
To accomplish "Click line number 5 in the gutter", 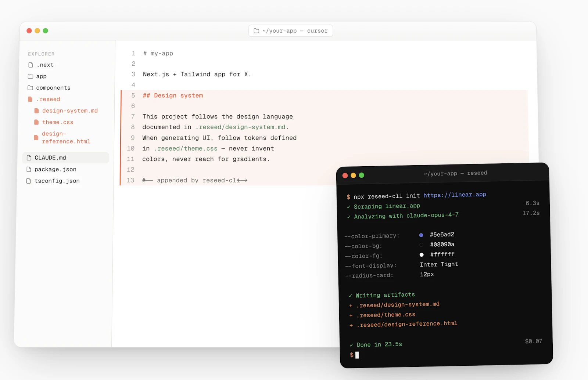I will [133, 95].
